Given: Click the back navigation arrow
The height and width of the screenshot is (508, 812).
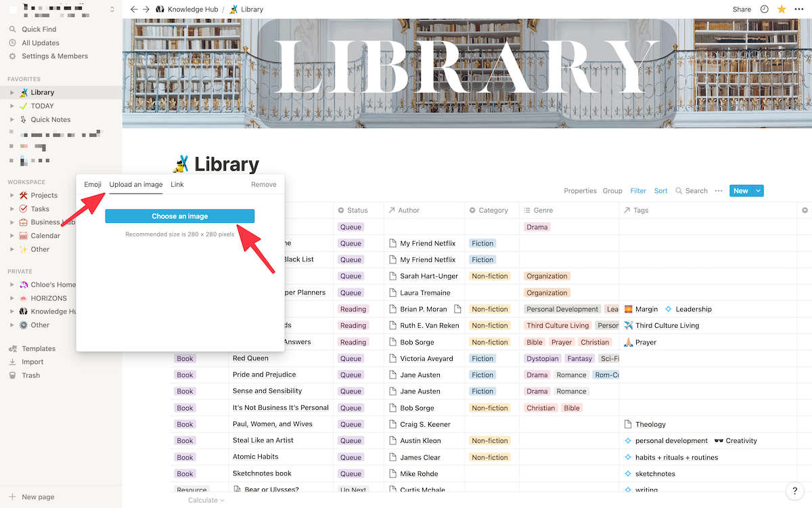Looking at the screenshot, I should coord(134,9).
